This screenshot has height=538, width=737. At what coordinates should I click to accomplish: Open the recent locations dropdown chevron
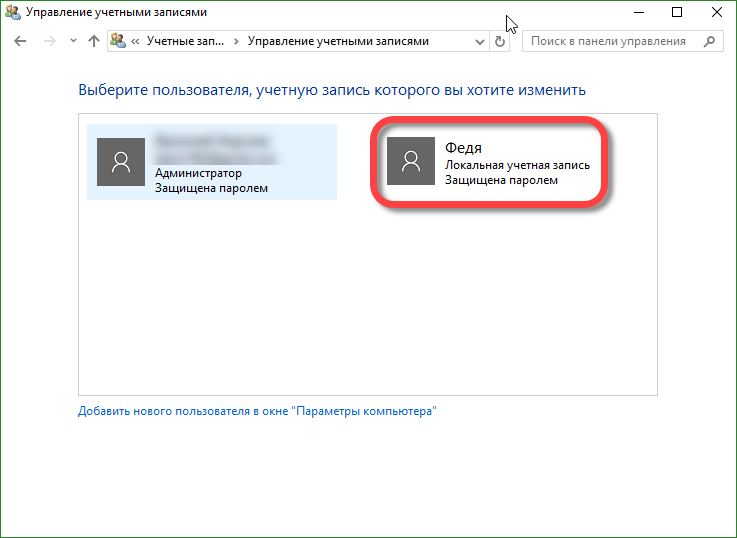click(72, 42)
